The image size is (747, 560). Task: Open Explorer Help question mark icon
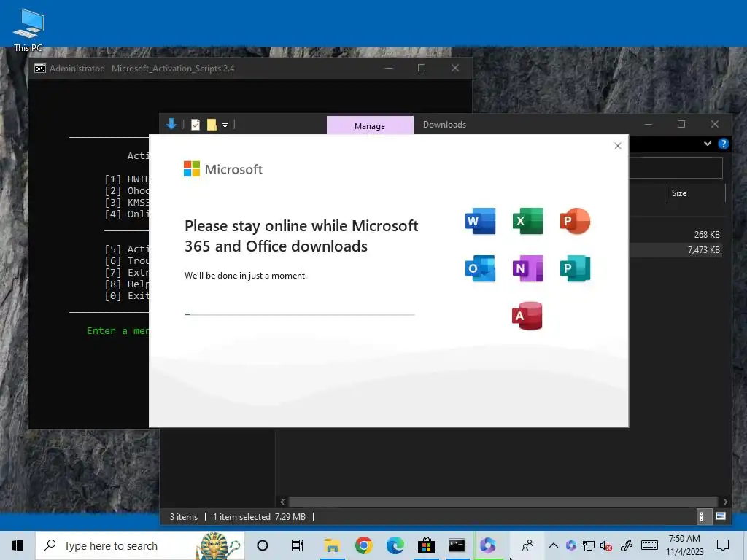pos(723,144)
